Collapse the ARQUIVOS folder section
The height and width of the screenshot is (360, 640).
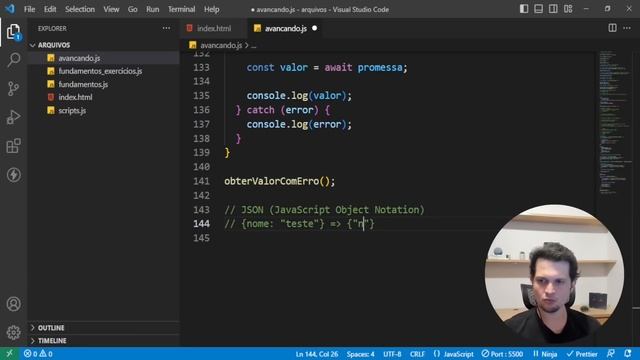pos(104,45)
